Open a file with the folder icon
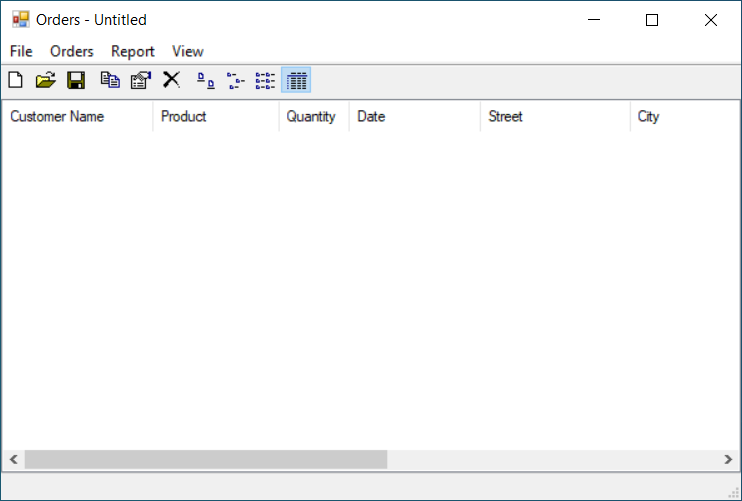742x501 pixels. pyautogui.click(x=45, y=80)
